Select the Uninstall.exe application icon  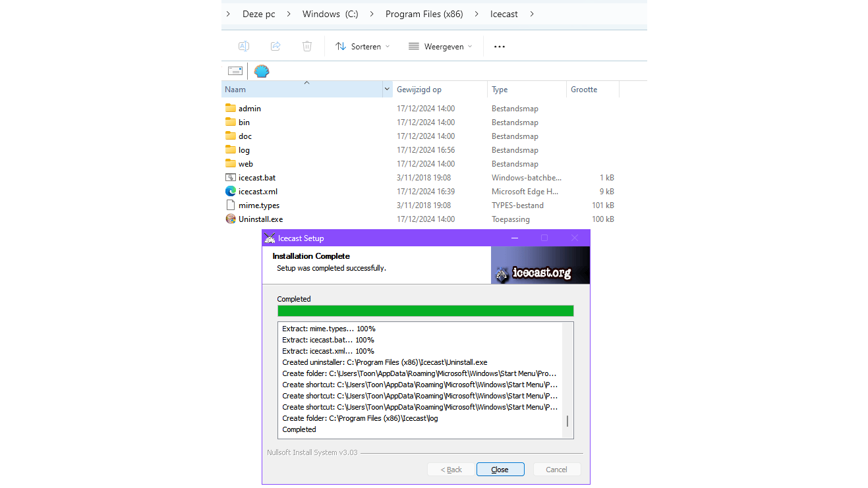230,219
